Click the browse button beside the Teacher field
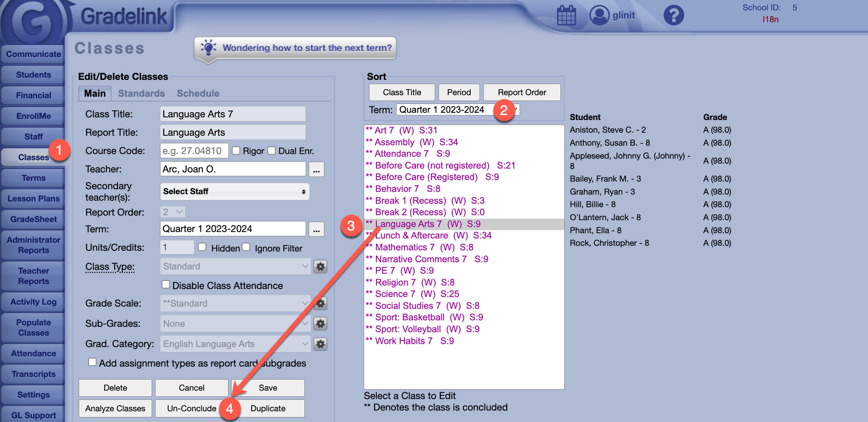The image size is (868, 422). (316, 169)
